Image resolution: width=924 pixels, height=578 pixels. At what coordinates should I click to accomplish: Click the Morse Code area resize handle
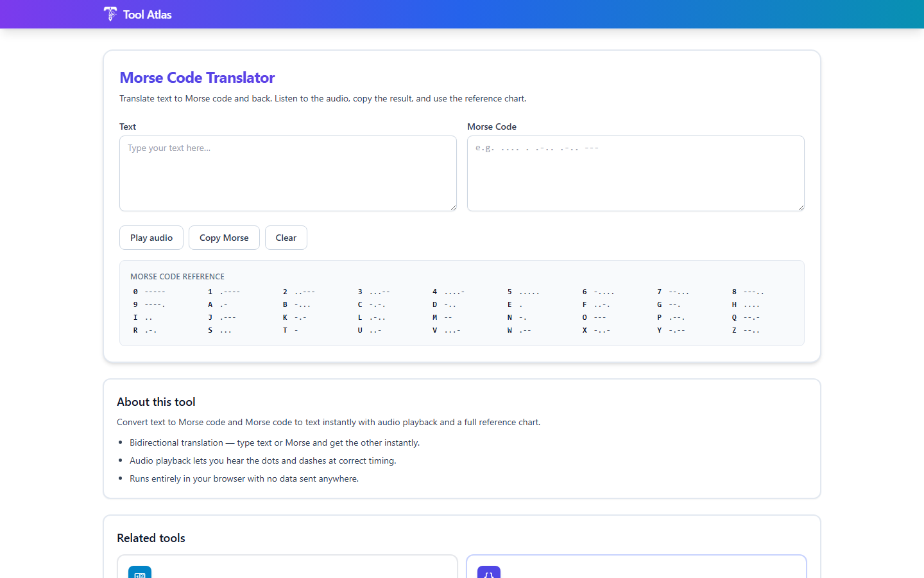click(801, 207)
